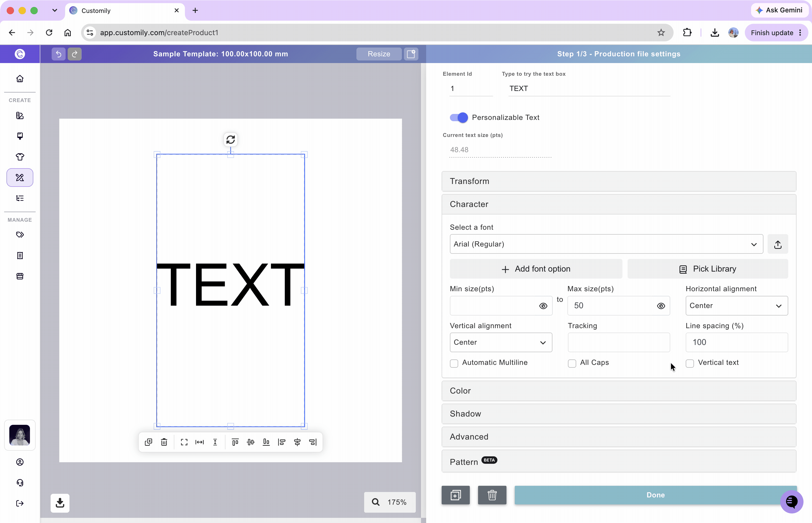Image resolution: width=812 pixels, height=523 pixels.
Task: Click the Pick Library button
Action: tap(707, 269)
